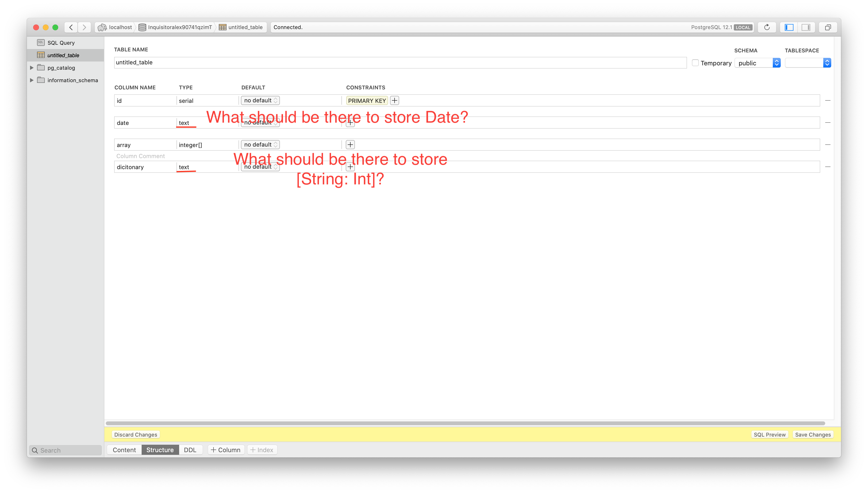This screenshot has height=493, width=868.
Task: Enable the Temporary checkbox
Action: point(695,63)
